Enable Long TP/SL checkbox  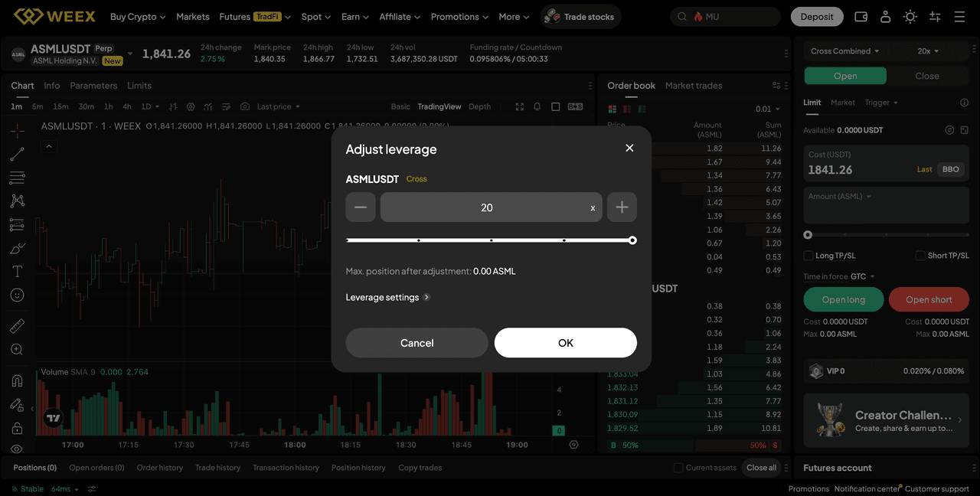(x=808, y=256)
